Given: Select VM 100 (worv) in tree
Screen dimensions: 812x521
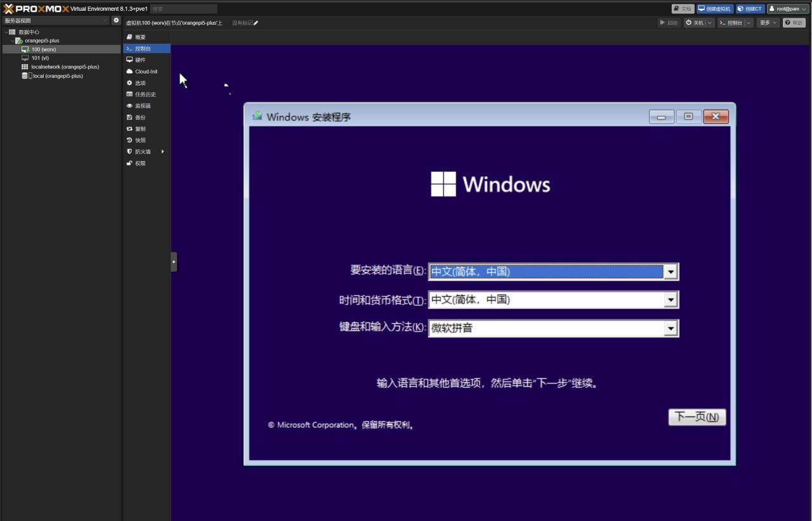Looking at the screenshot, I should 62,49.
